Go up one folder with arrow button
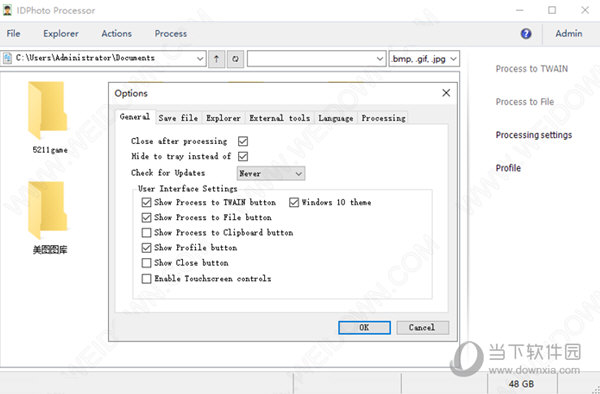Viewport: 600px width, 394px height. click(216, 59)
